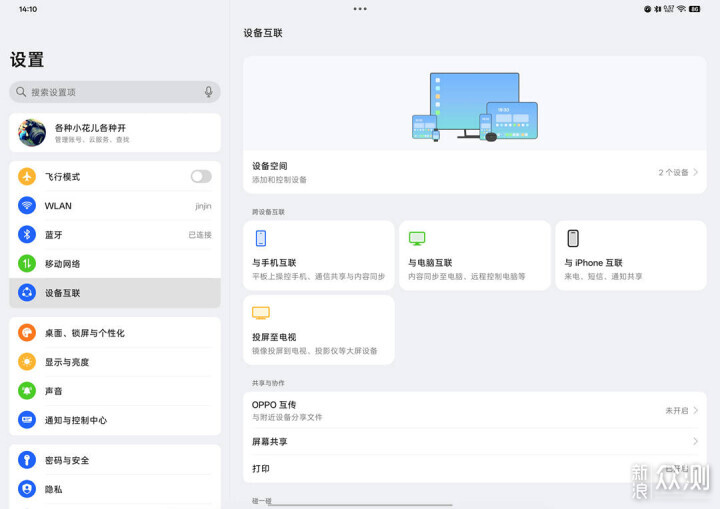Tap the device illustration banner

pos(475,104)
